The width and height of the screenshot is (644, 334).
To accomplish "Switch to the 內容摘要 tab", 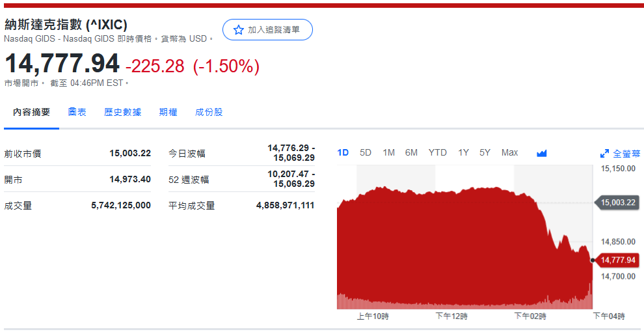I will click(31, 112).
